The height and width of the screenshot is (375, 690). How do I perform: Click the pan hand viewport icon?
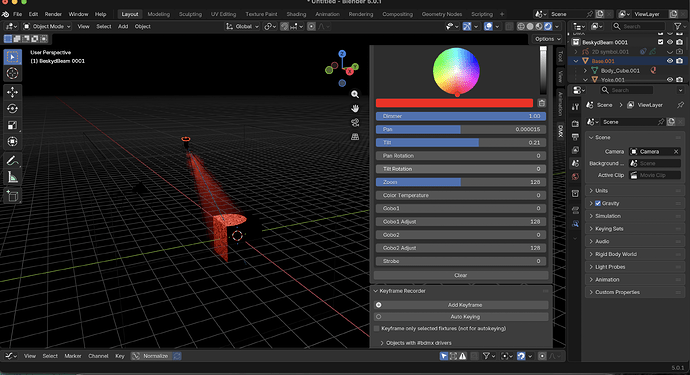click(355, 108)
